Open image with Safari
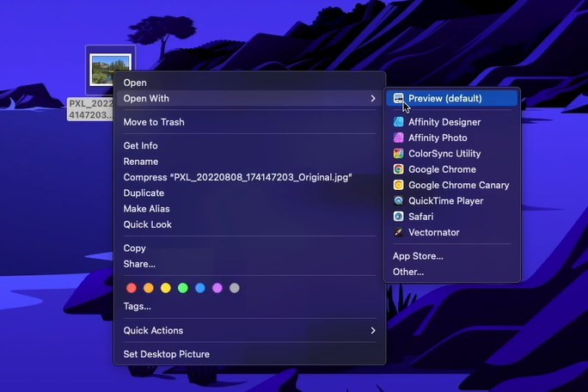This screenshot has height=392, width=588. (452, 217)
